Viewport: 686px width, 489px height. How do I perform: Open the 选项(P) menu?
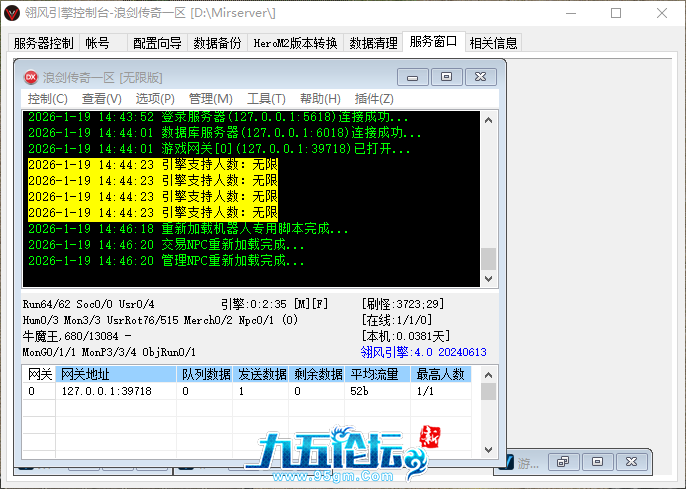coord(155,99)
